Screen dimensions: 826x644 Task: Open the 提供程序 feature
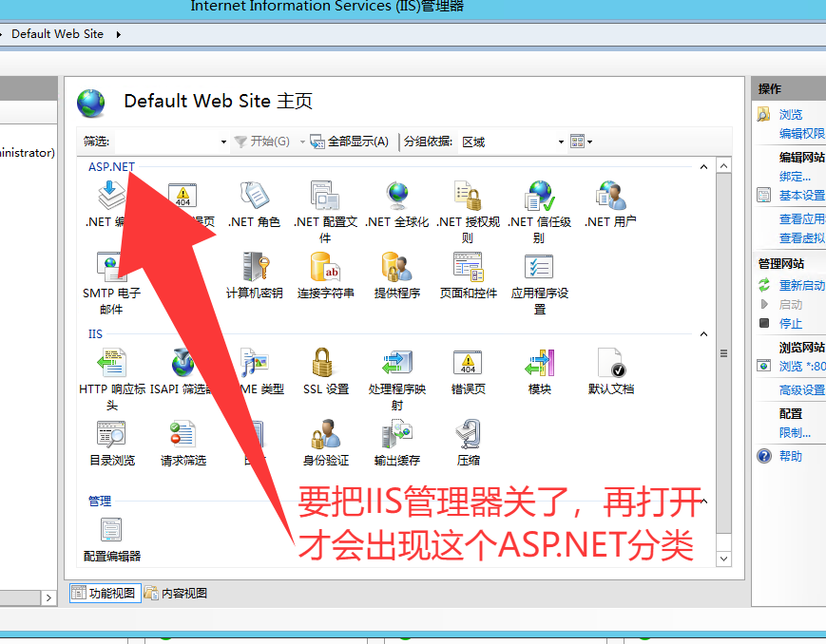pyautogui.click(x=397, y=275)
